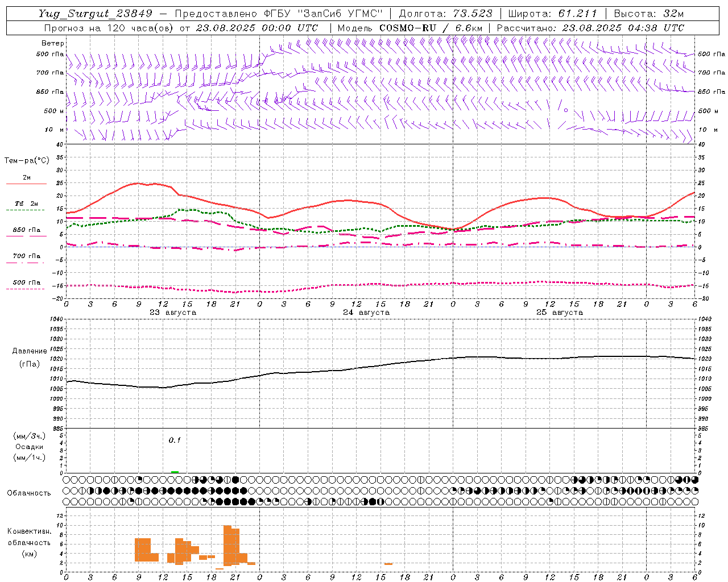Click the calm-wind circle marker in the wind panel
Screen dimensions: 728x582
[x=565, y=110]
